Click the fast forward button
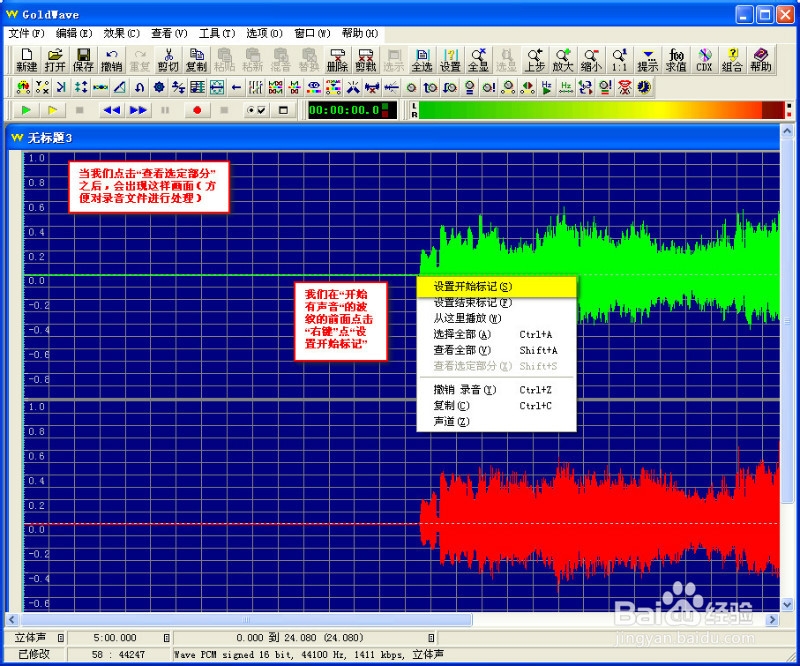Screen dimensions: 800x666 tap(138, 110)
